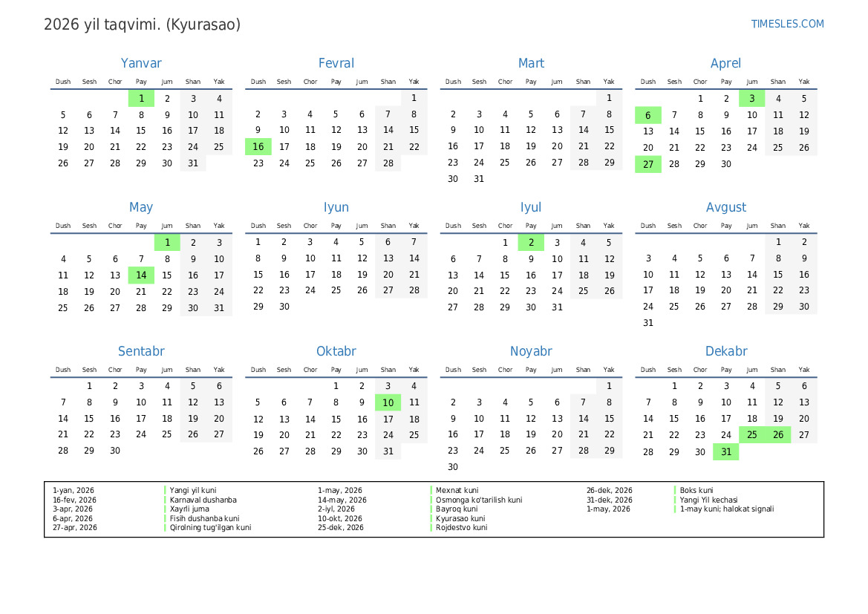Image resolution: width=868 pixels, height=614 pixels.
Task: Select 'Yangi yil kuni' legend entry
Action: (x=192, y=491)
